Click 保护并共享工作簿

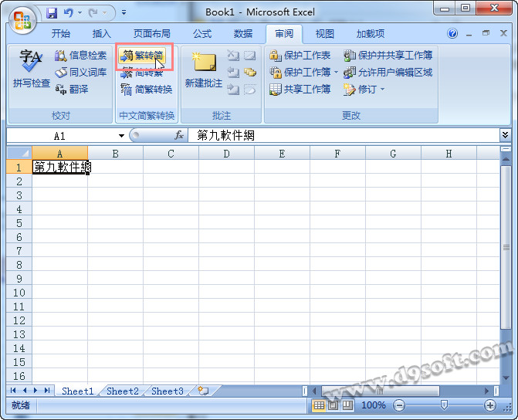pos(388,55)
